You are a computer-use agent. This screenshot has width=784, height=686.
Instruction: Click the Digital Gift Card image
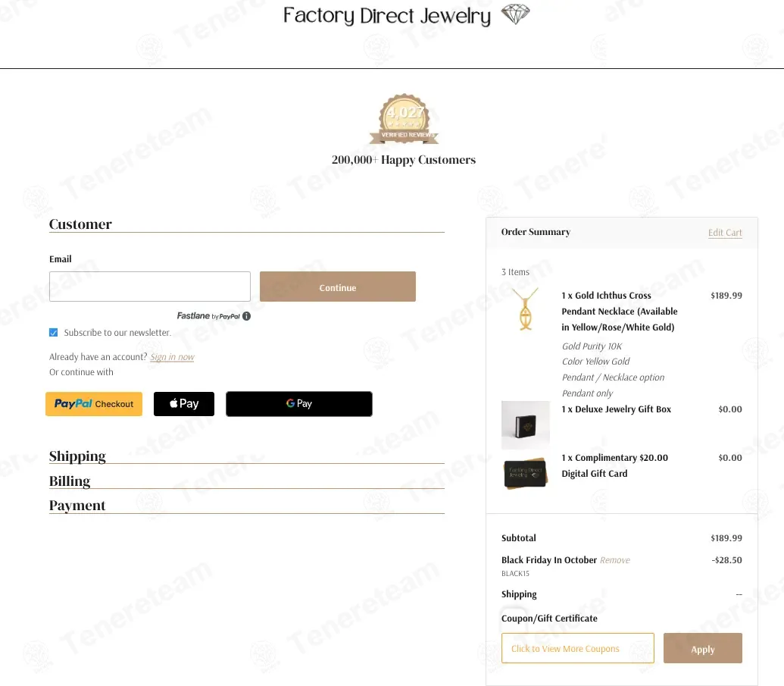click(525, 474)
